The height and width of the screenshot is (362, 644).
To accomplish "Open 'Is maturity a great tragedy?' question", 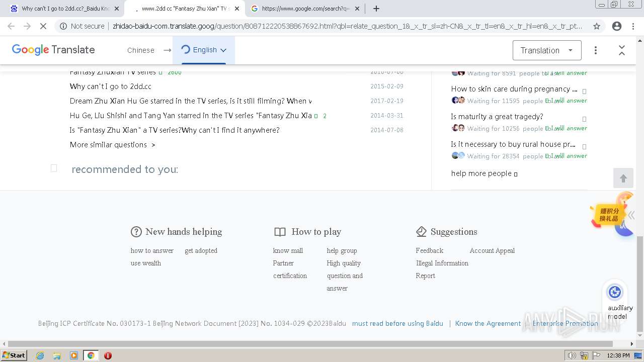I will [x=497, y=117].
